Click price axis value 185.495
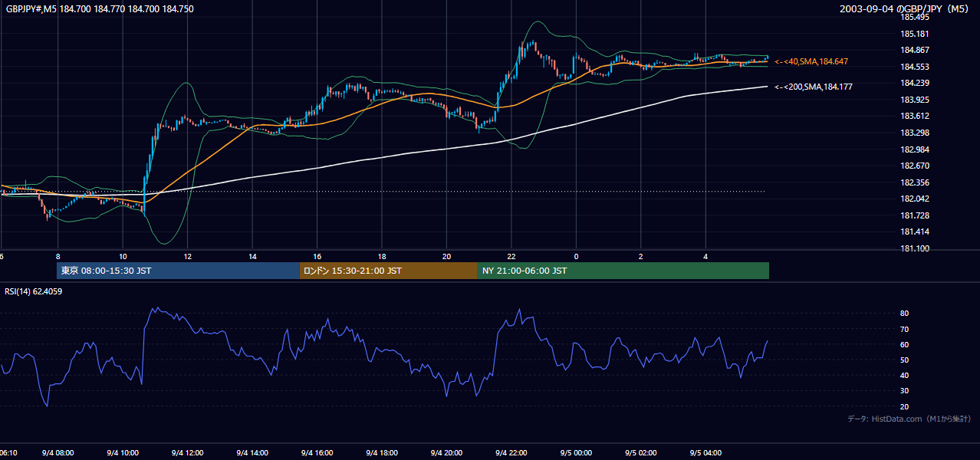Screen dimensions: 980x460 click(913, 17)
